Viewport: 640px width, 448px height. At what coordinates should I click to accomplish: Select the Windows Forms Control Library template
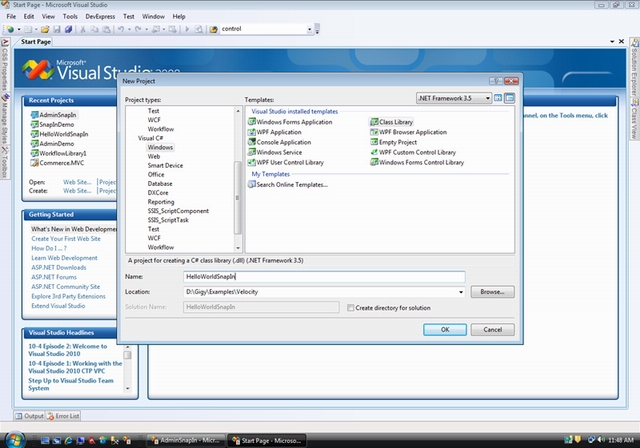point(417,162)
